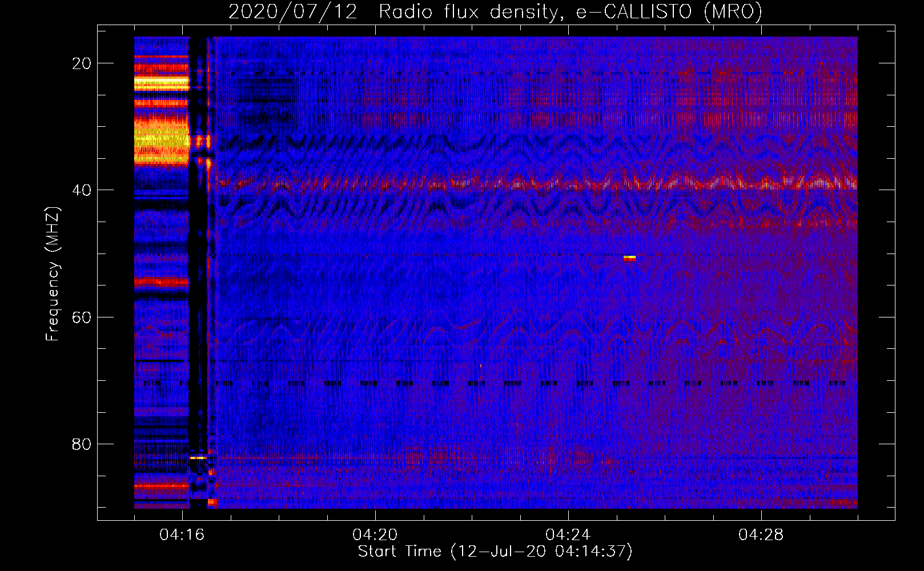Click the "04:24" time tick label
Image resolution: width=924 pixels, height=571 pixels.
point(568,535)
